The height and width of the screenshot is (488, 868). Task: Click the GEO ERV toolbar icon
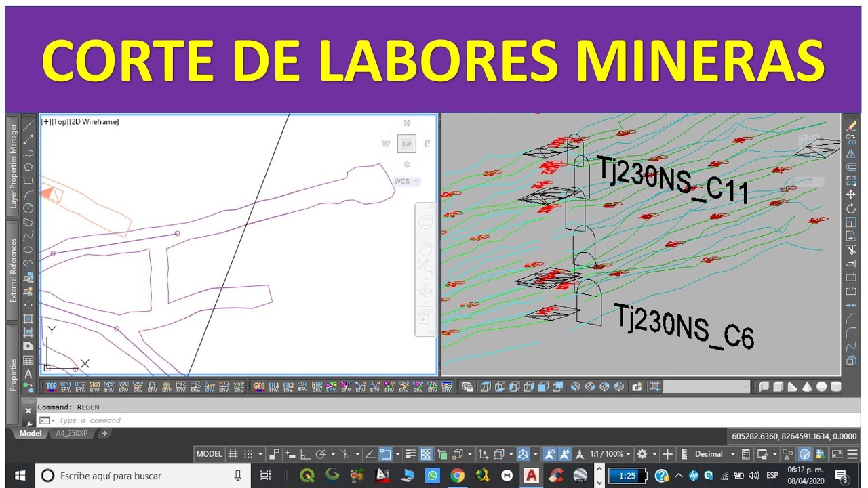pyautogui.click(x=259, y=386)
